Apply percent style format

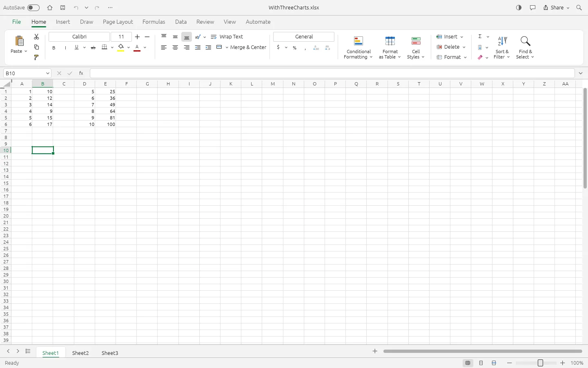pyautogui.click(x=294, y=47)
